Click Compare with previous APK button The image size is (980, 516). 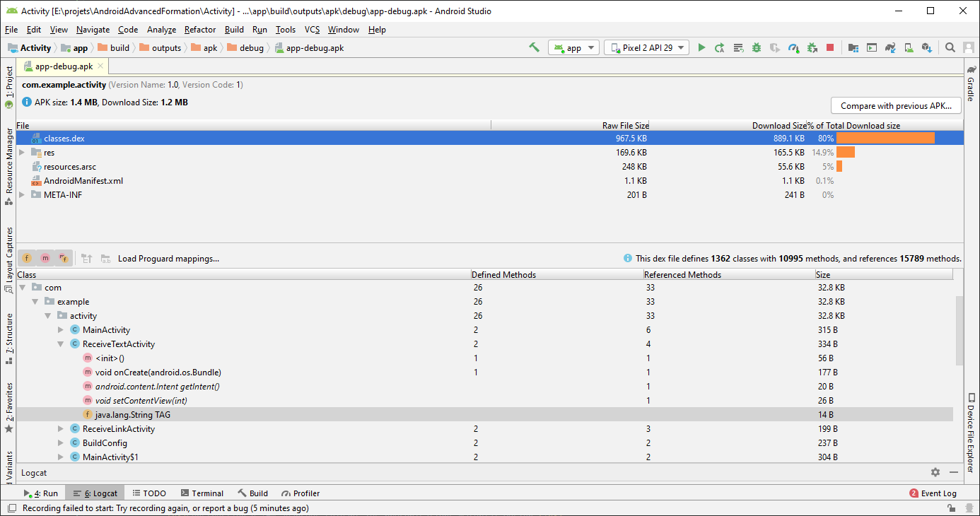[896, 106]
